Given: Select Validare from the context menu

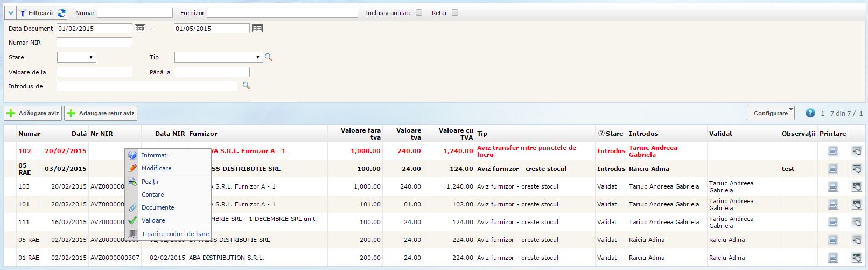Looking at the screenshot, I should [153, 220].
